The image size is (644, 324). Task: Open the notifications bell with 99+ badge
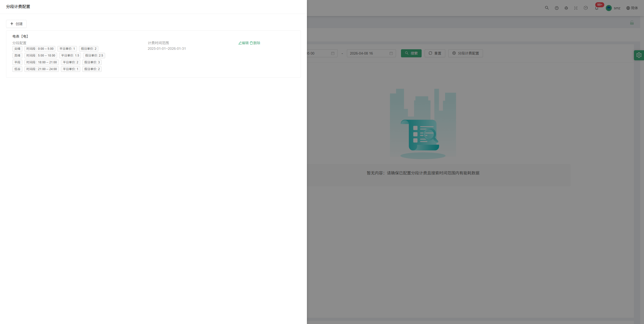pyautogui.click(x=597, y=8)
